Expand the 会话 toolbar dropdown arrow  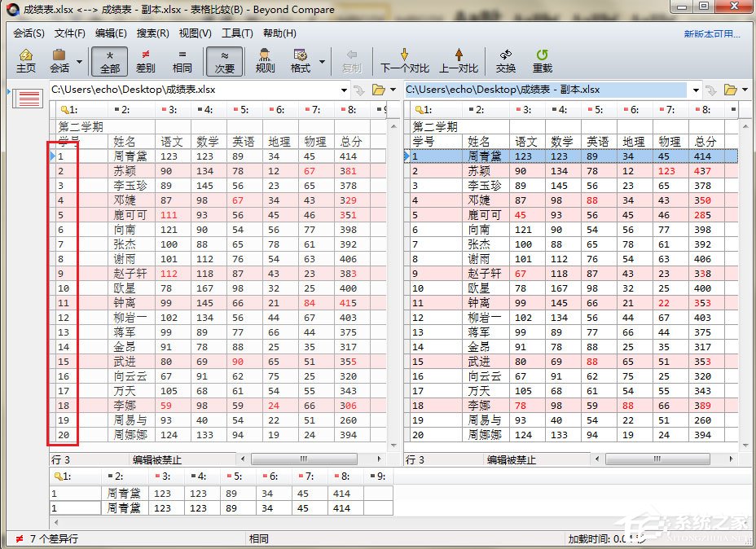tap(79, 67)
